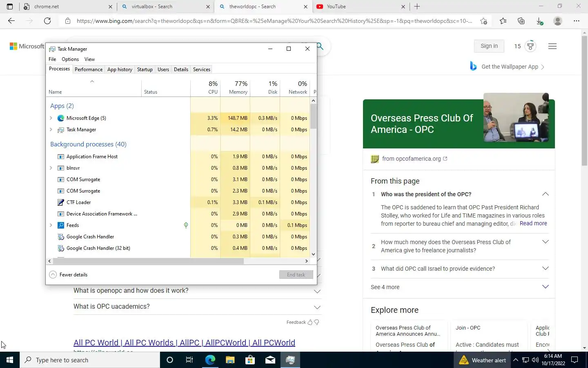588x368 pixels.
Task: Click the End task button
Action: click(296, 275)
